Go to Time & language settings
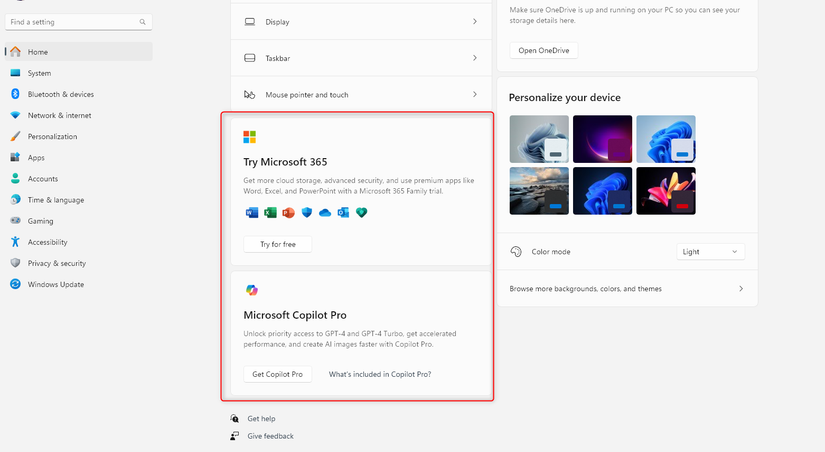Image resolution: width=825 pixels, height=452 pixels. pos(55,200)
